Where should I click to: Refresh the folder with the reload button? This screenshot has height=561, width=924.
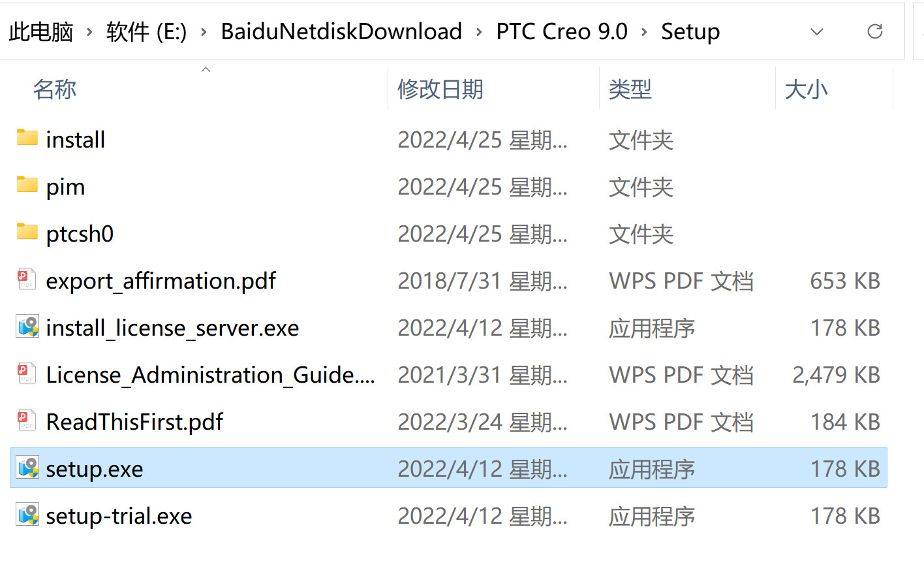pos(874,31)
